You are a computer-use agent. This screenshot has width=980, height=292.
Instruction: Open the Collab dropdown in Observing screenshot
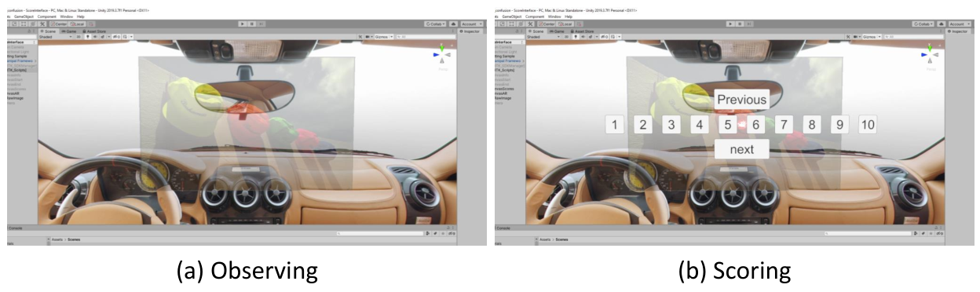435,24
